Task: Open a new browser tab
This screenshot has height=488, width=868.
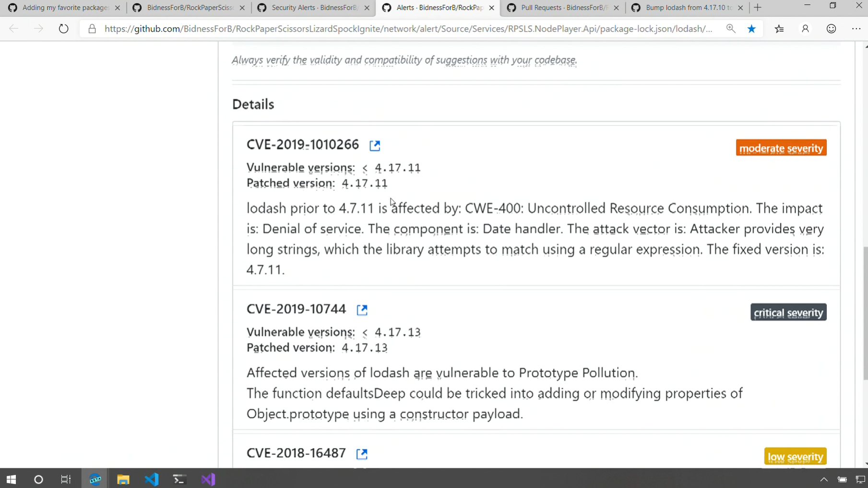Action: pyautogui.click(x=758, y=8)
